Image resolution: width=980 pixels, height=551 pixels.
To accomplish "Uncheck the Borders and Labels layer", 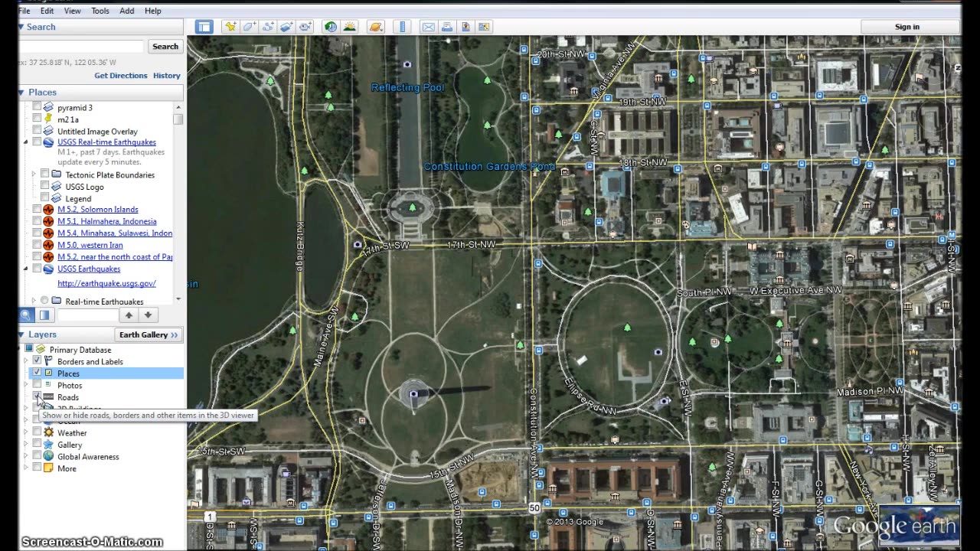I will coord(37,361).
